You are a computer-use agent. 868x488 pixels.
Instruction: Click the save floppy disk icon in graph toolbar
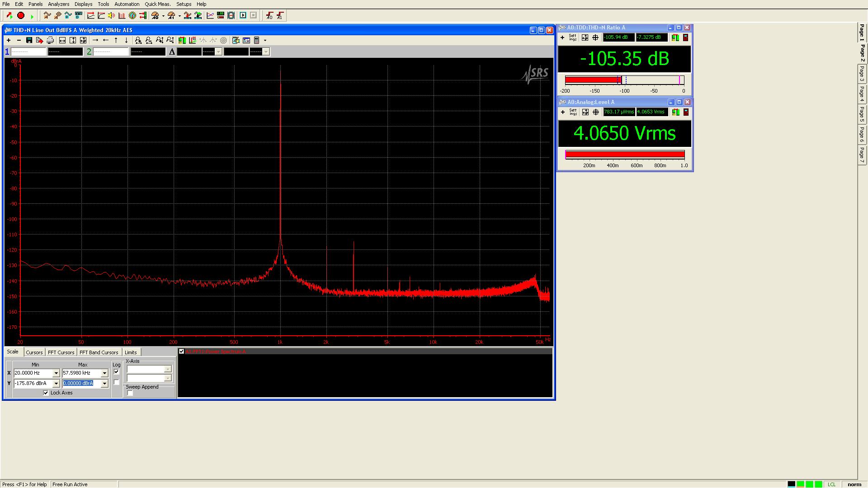point(29,40)
